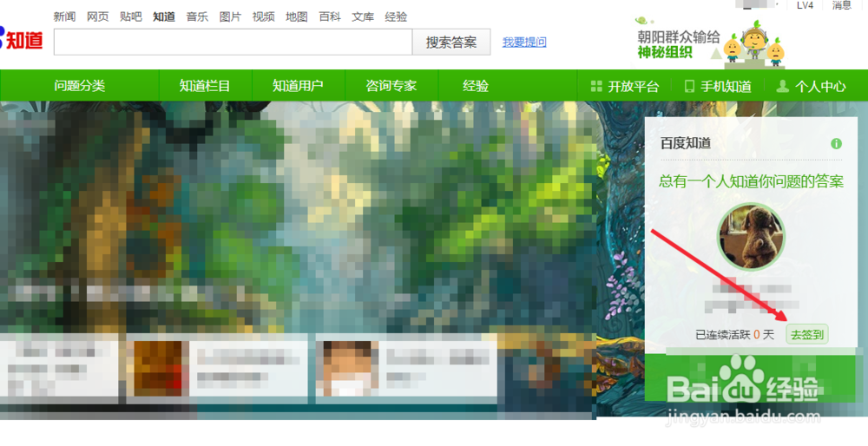Click the 朝阳群众输给神秘组织 banner
The image size is (868, 446).
click(x=710, y=44)
